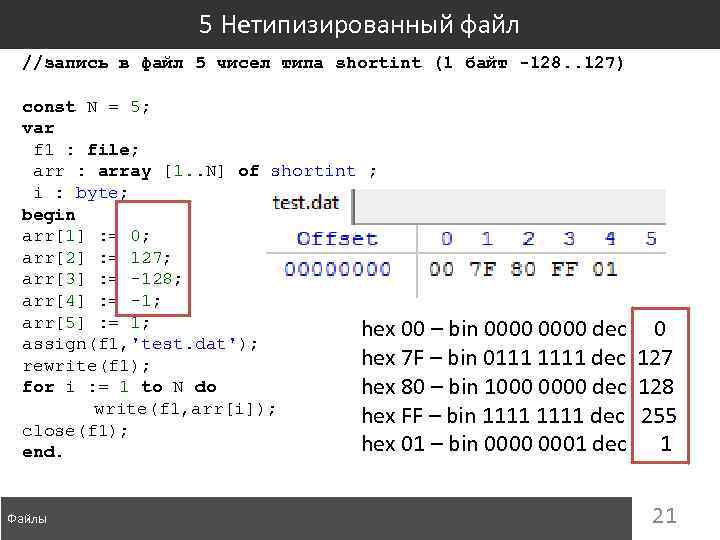Click the 'arr[1] := 0;' line
This screenshot has height=540, width=720.
click(x=86, y=236)
